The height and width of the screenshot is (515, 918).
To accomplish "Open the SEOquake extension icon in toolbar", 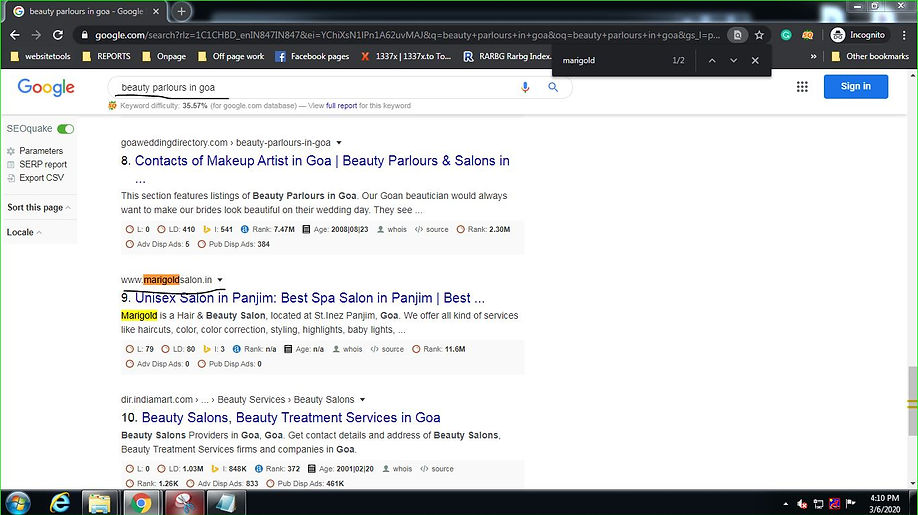I will pos(807,35).
